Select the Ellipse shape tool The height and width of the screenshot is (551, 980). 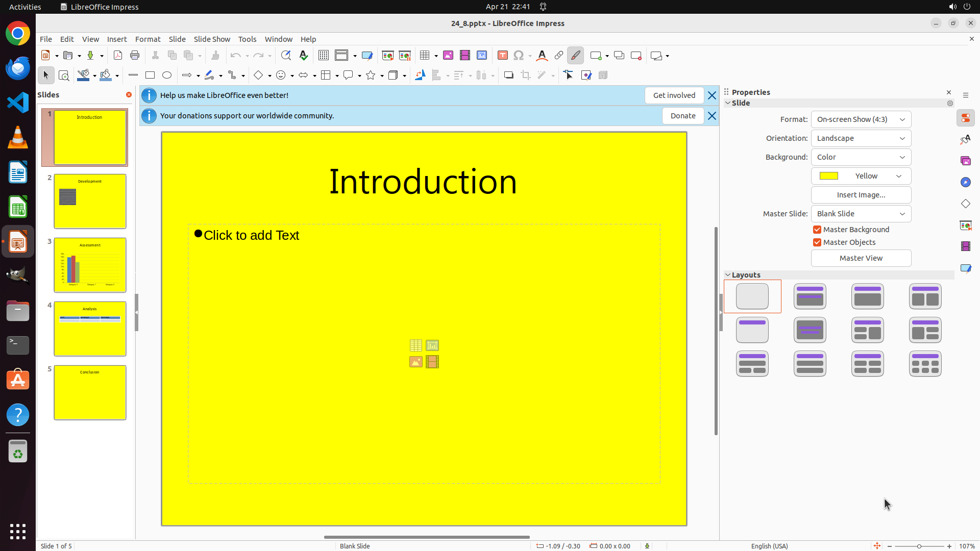point(167,76)
